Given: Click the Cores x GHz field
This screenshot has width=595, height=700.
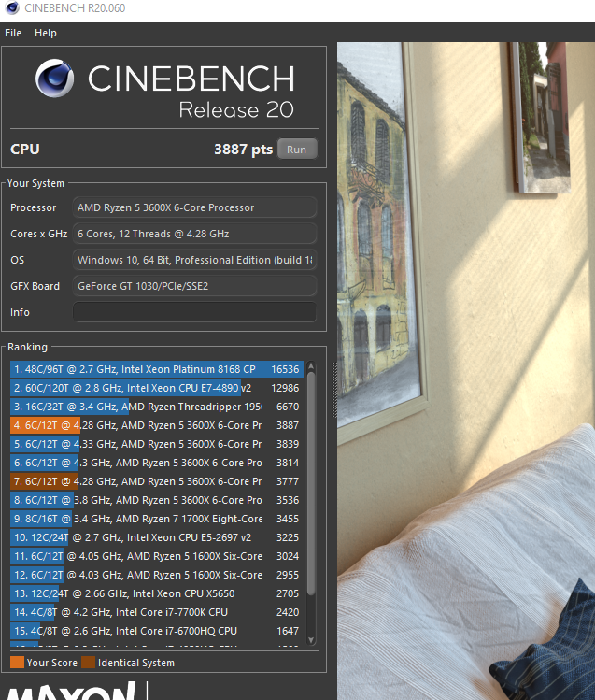Looking at the screenshot, I should (194, 234).
